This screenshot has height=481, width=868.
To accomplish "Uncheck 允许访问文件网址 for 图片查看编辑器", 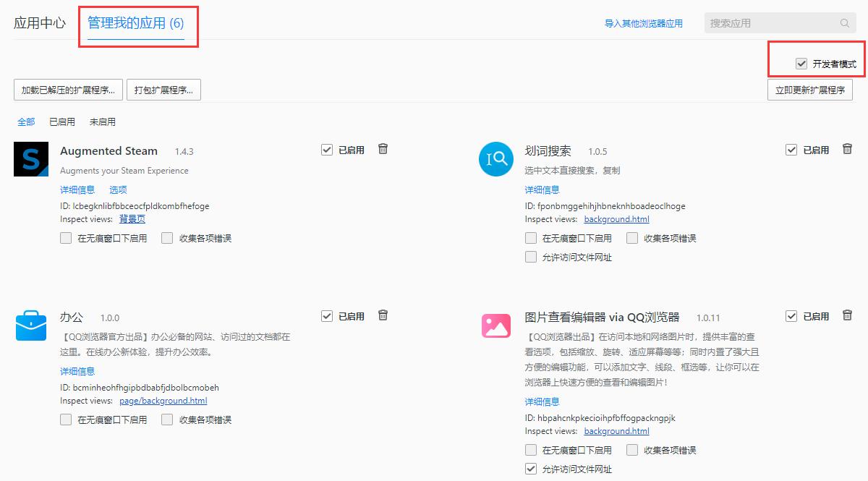I will (530, 468).
